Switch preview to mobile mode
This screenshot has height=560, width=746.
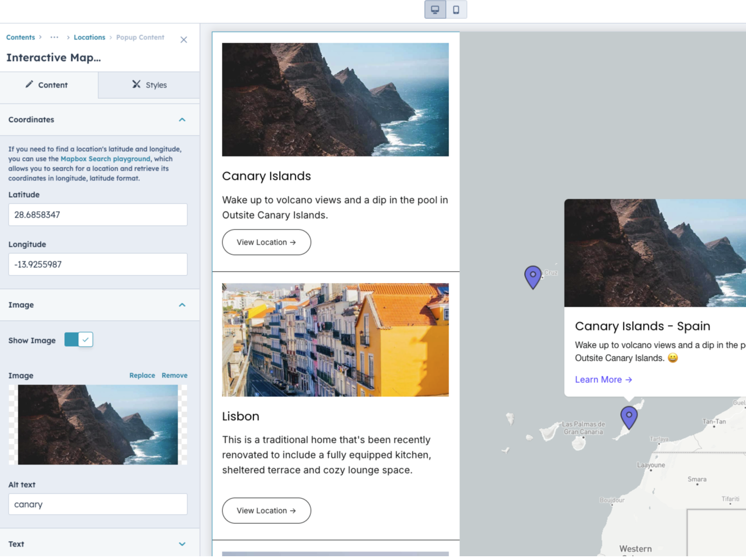456,9
